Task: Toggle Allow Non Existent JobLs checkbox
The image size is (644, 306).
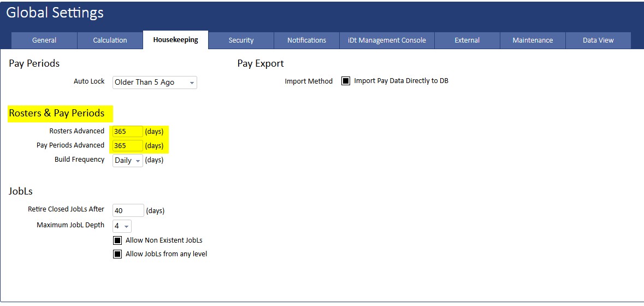Action: [117, 240]
